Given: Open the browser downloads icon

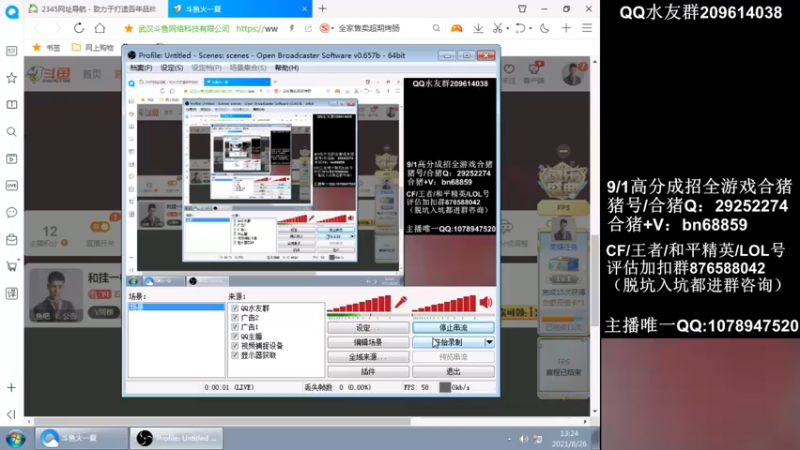Looking at the screenshot, I should [478, 29].
